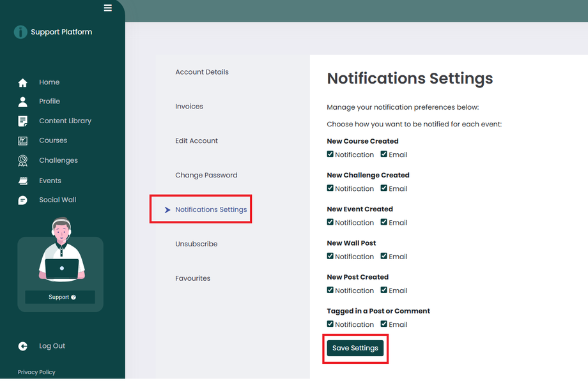
Task: Open Challenges from the sidebar
Action: 59,160
